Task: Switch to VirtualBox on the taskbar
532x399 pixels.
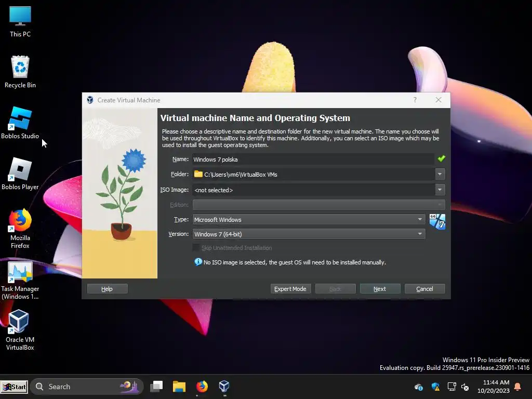Action: tap(224, 386)
